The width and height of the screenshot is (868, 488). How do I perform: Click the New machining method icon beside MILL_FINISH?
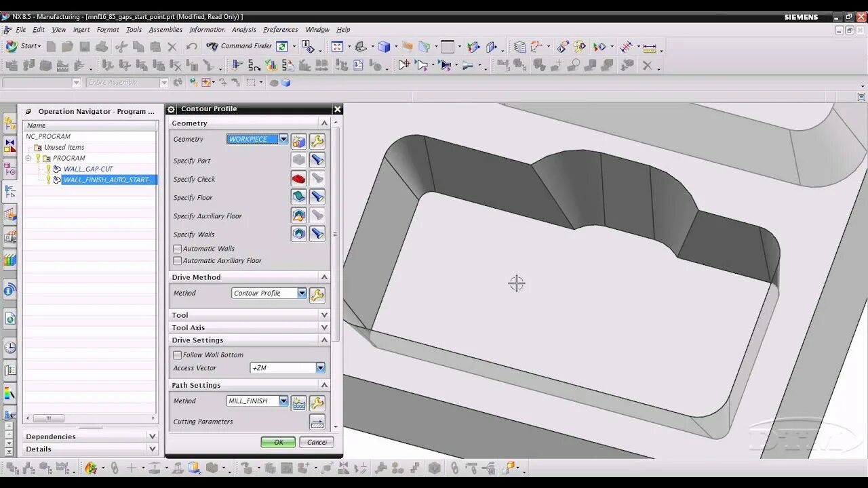[299, 403]
